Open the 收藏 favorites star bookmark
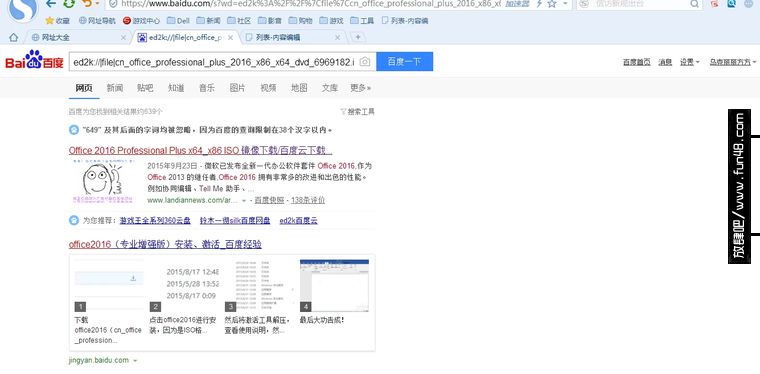The width and height of the screenshot is (760, 374). pos(58,21)
